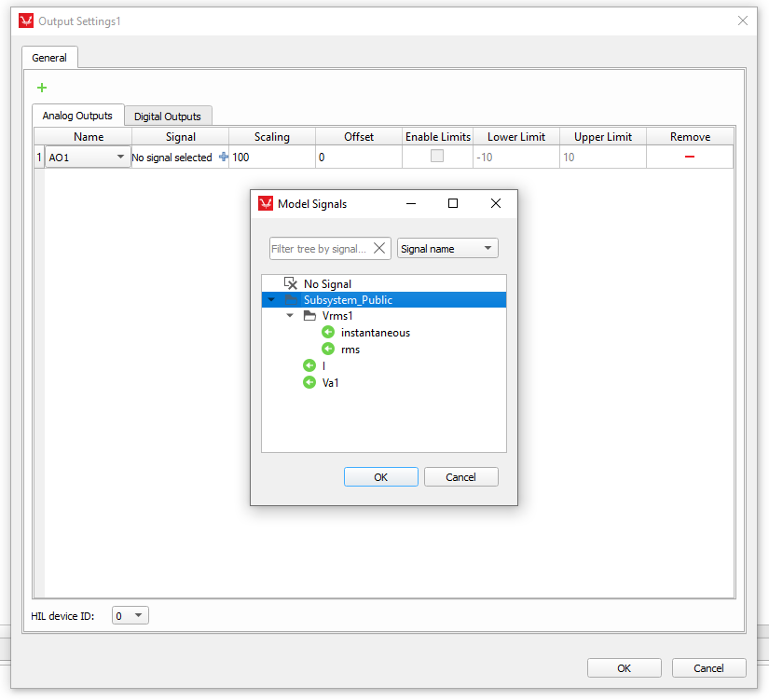Screen dimensions: 769x700
Task: Collapse the Vrms1 folder
Action: [x=290, y=316]
